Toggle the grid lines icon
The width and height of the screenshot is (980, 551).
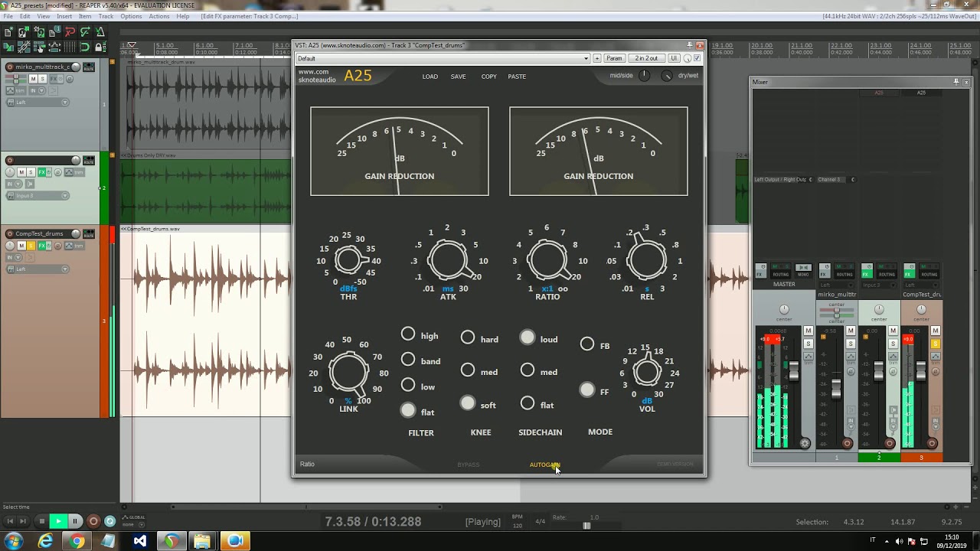coord(70,47)
